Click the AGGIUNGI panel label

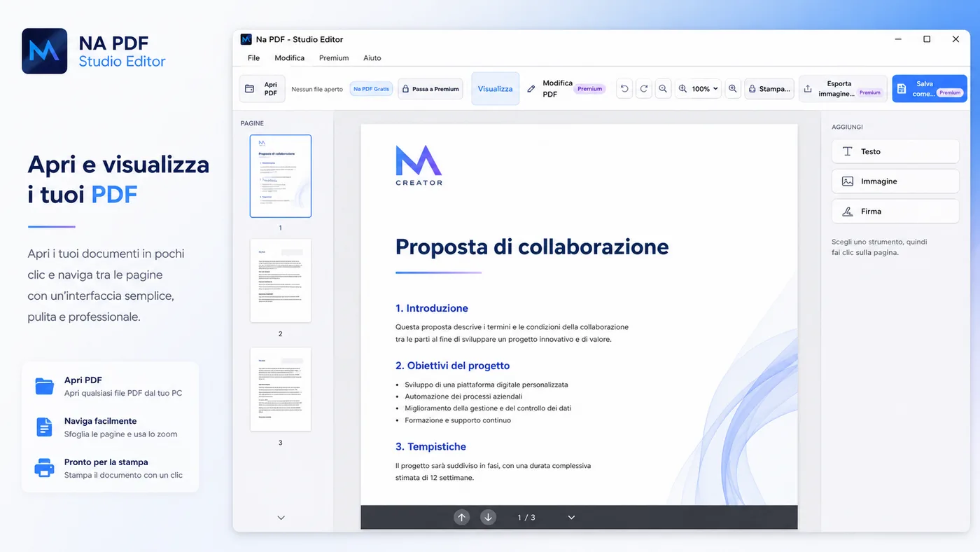coord(847,127)
